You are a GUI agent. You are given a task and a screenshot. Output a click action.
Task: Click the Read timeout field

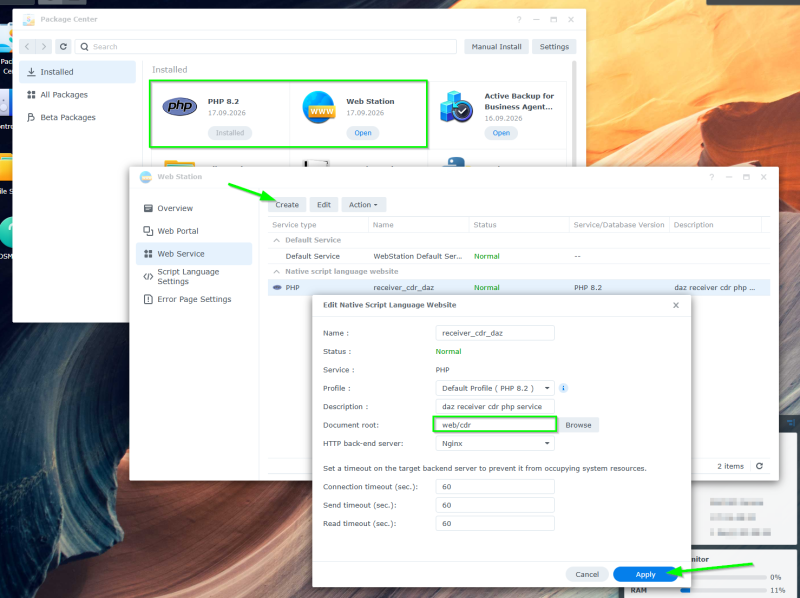[x=495, y=524]
